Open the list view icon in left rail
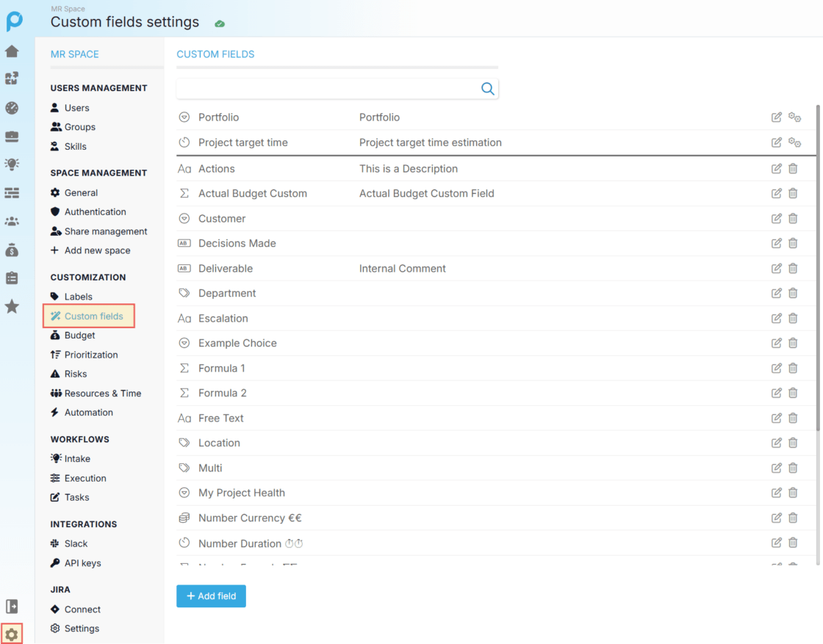Image resolution: width=823 pixels, height=644 pixels. (12, 193)
